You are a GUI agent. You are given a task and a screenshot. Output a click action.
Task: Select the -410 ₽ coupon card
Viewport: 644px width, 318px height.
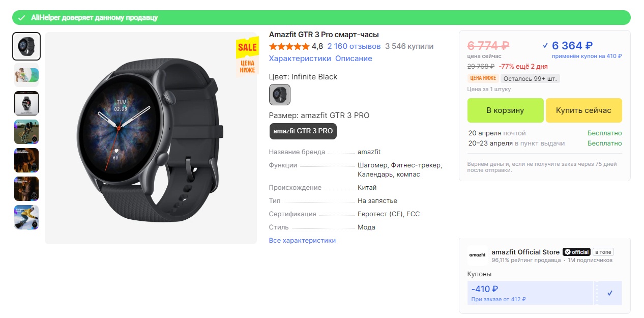tap(530, 293)
